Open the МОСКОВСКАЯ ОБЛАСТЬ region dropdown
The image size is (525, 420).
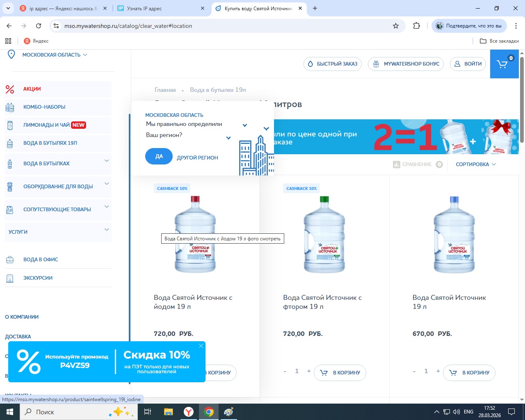coord(55,55)
